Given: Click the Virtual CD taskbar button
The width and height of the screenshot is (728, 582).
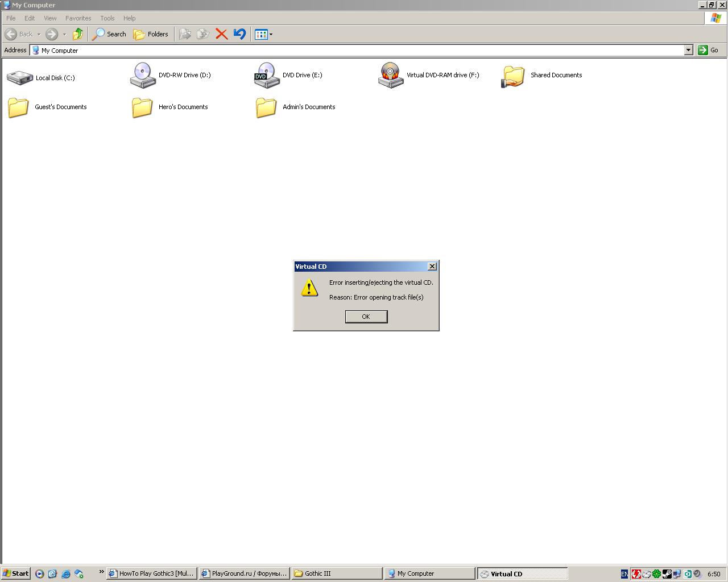Looking at the screenshot, I should (522, 573).
